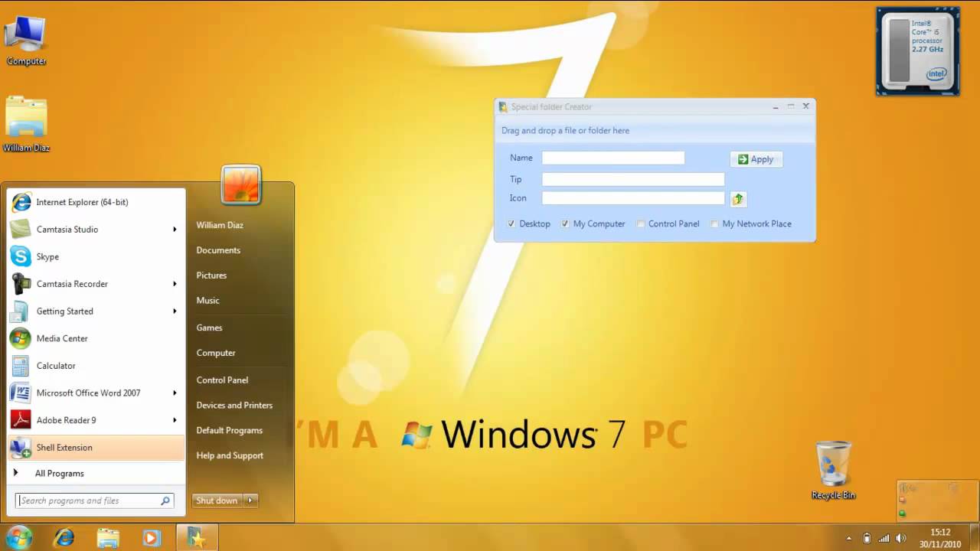Open William Diaz personal folder link
The width and height of the screenshot is (980, 551).
220,225
